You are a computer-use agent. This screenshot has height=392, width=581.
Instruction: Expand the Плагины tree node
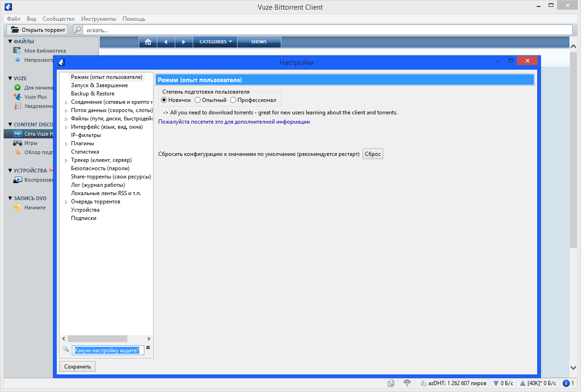[x=66, y=143]
